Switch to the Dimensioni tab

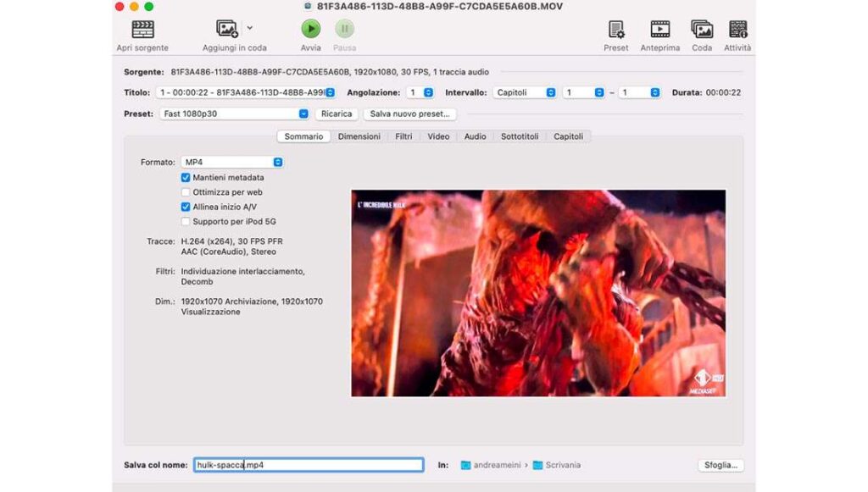point(359,136)
